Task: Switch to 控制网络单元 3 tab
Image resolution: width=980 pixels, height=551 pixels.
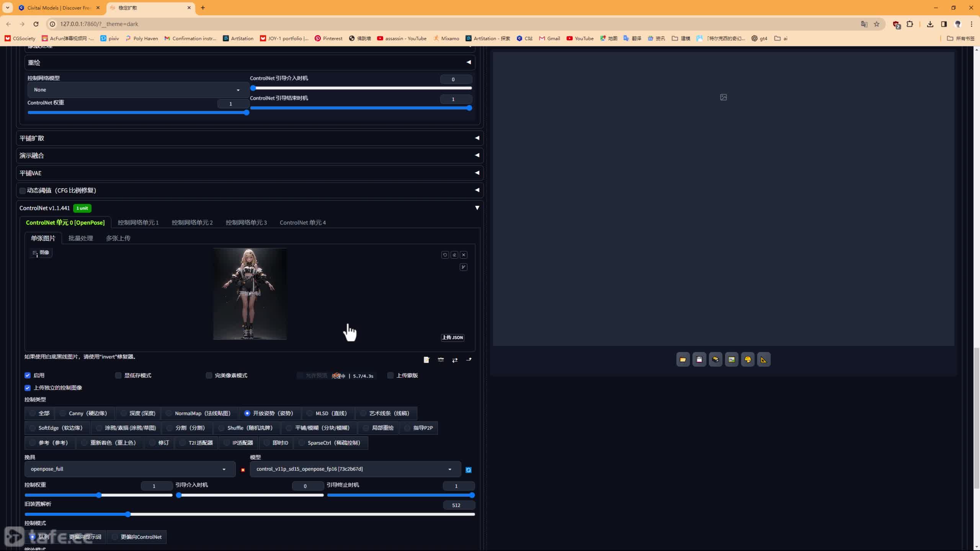Action: pos(246,223)
